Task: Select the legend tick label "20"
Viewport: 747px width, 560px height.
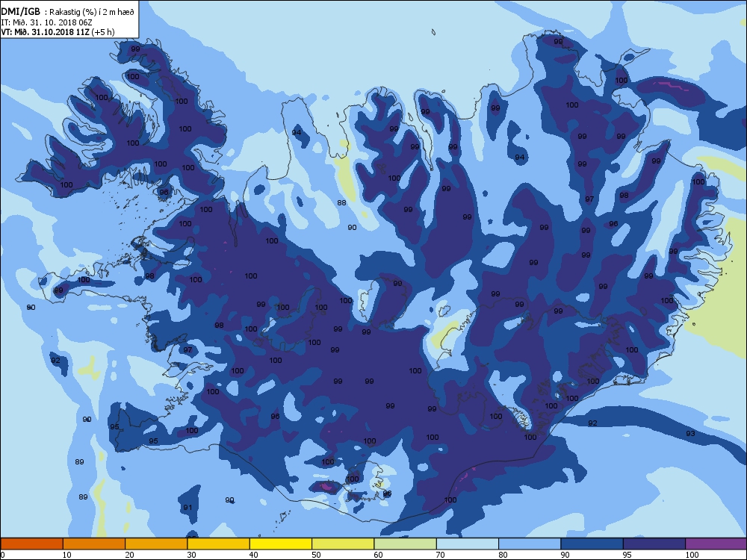Action: [x=129, y=554]
